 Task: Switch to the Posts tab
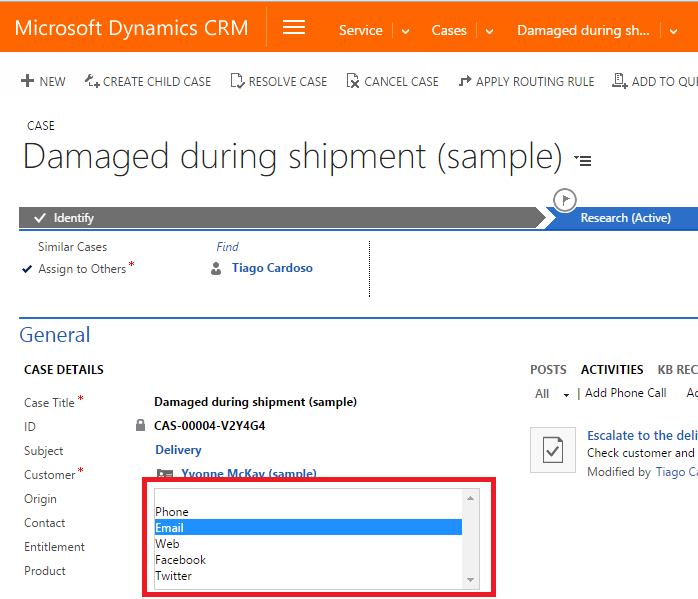(x=548, y=370)
